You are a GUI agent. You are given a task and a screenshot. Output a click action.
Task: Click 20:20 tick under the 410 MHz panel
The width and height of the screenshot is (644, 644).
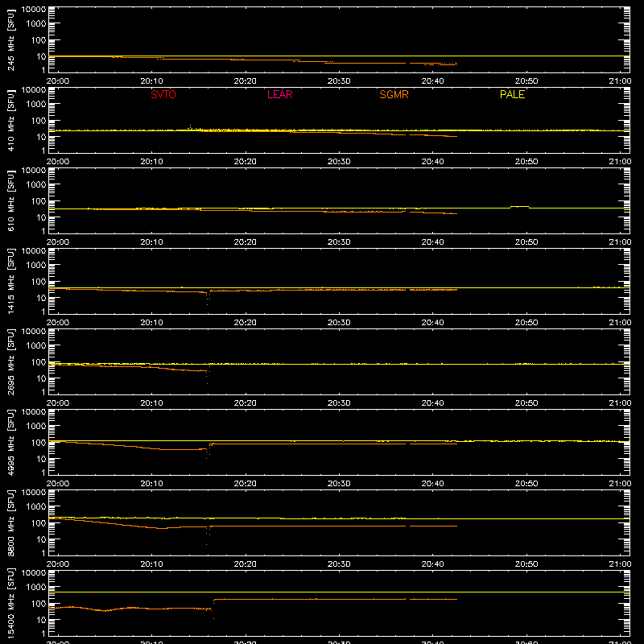[246, 162]
